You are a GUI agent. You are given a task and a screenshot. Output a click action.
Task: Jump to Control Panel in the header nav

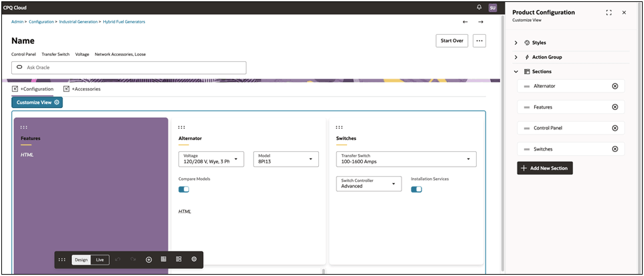[x=23, y=54]
